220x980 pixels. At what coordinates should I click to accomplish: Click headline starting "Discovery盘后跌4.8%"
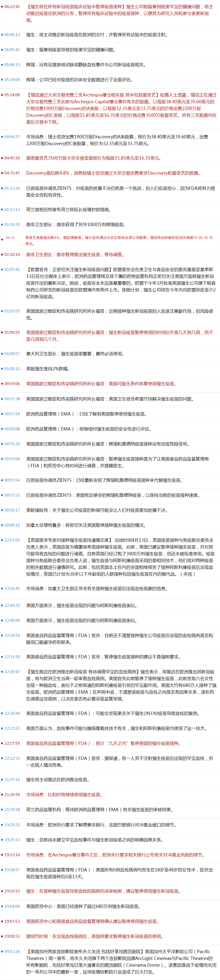tap(114, 173)
